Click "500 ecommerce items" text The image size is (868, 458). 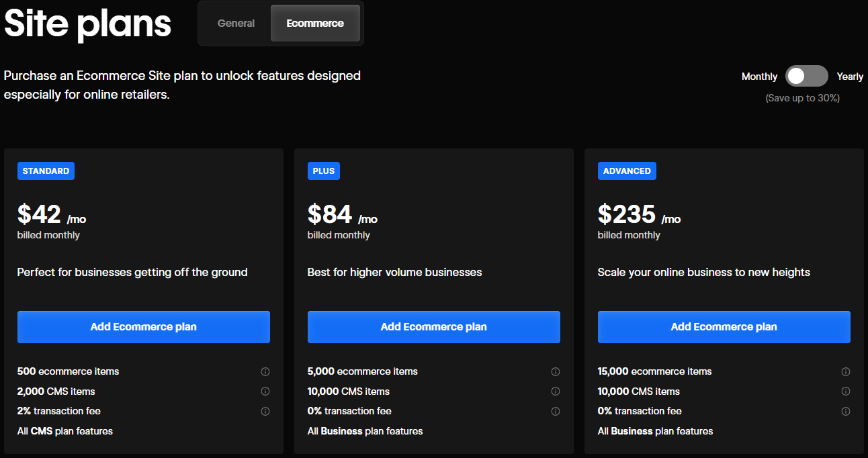(69, 371)
